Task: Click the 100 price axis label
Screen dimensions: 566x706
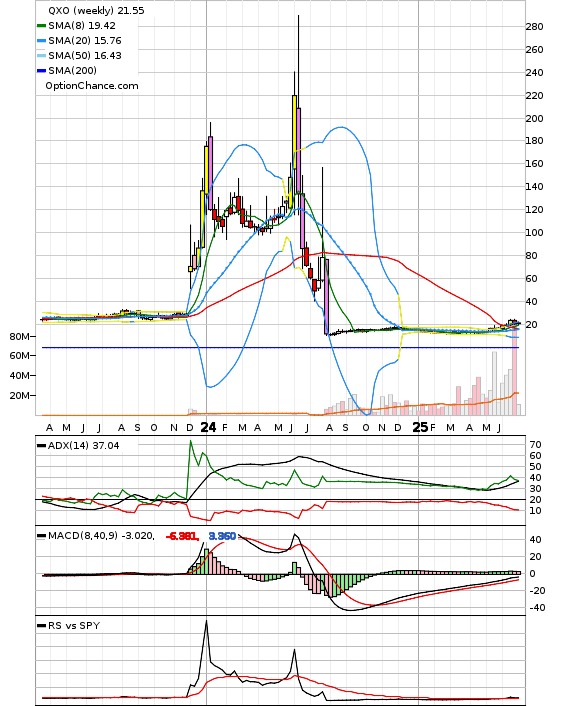Action: tap(534, 232)
